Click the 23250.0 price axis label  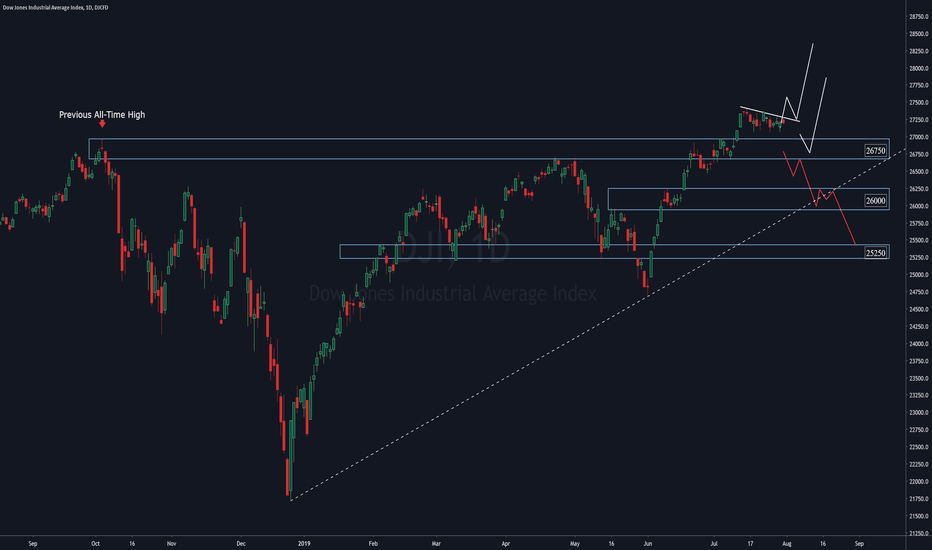[918, 396]
